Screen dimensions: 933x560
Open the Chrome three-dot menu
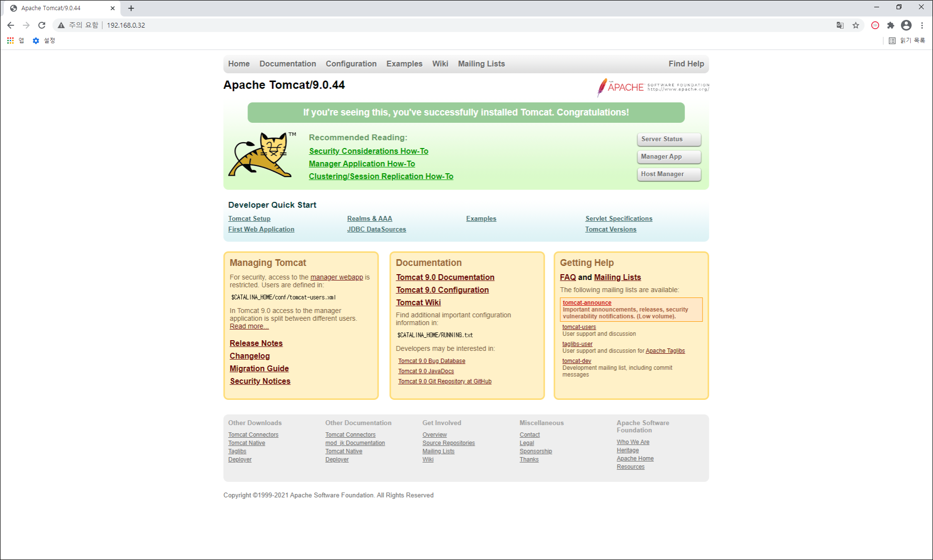(922, 25)
